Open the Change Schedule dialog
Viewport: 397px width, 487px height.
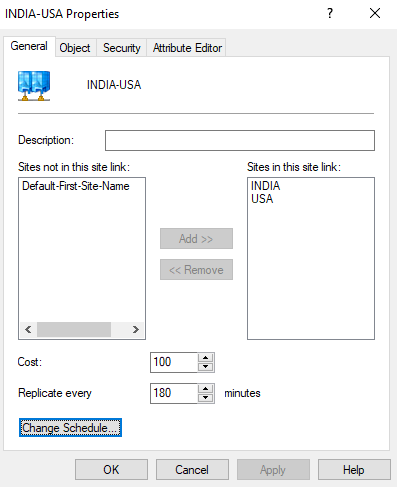(x=70, y=428)
